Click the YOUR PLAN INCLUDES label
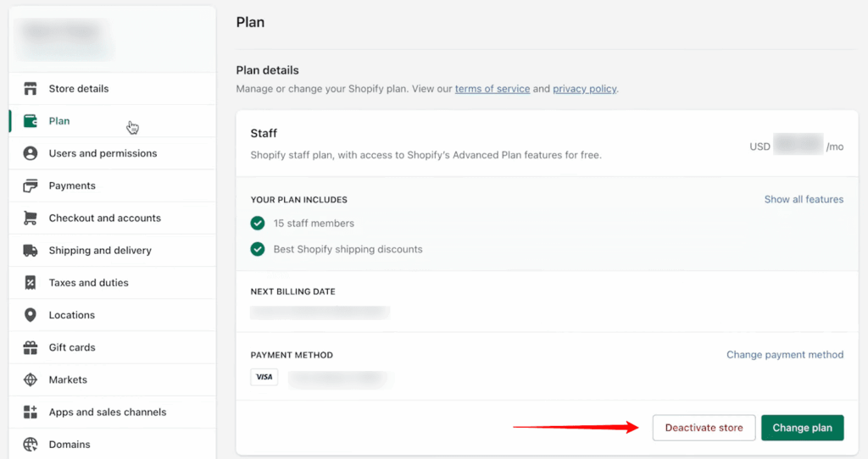Viewport: 868px width, 459px height. 299,200
